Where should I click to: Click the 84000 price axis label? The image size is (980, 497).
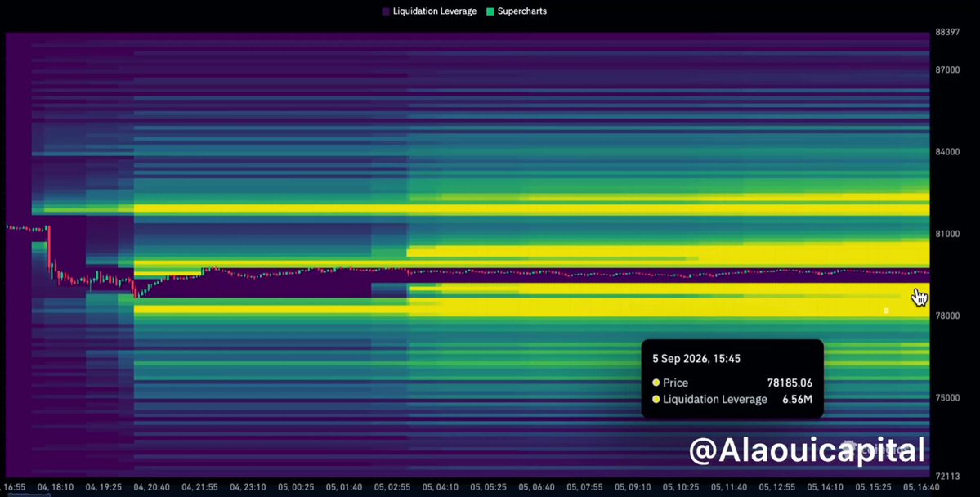click(947, 152)
